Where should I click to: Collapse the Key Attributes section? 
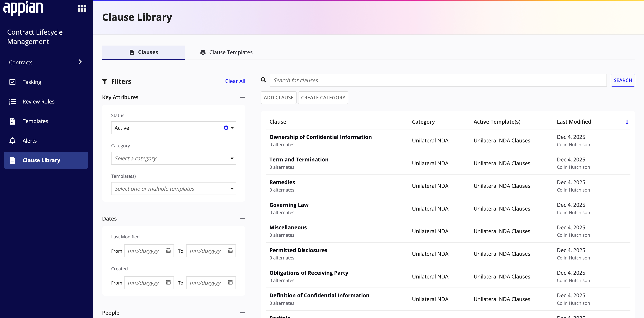pos(242,97)
